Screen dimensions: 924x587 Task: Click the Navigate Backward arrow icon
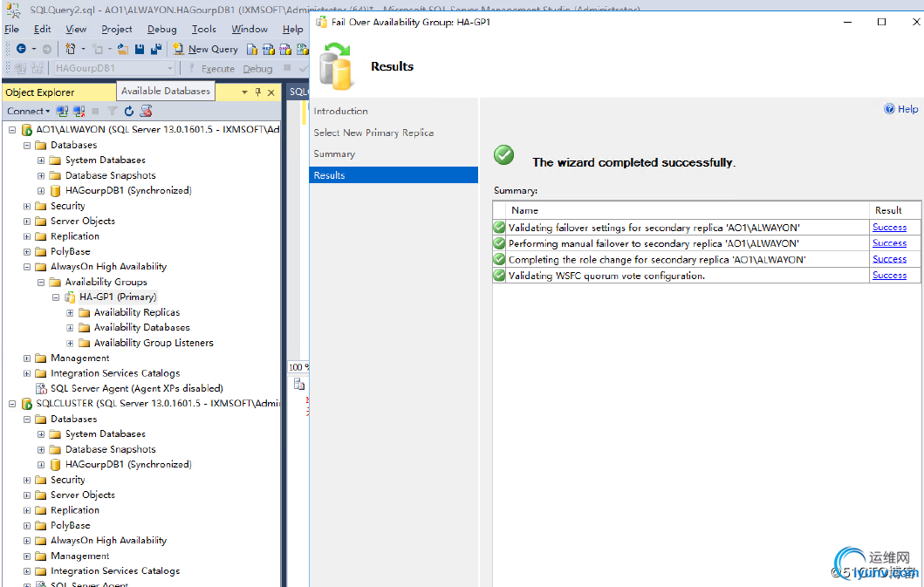(x=21, y=49)
